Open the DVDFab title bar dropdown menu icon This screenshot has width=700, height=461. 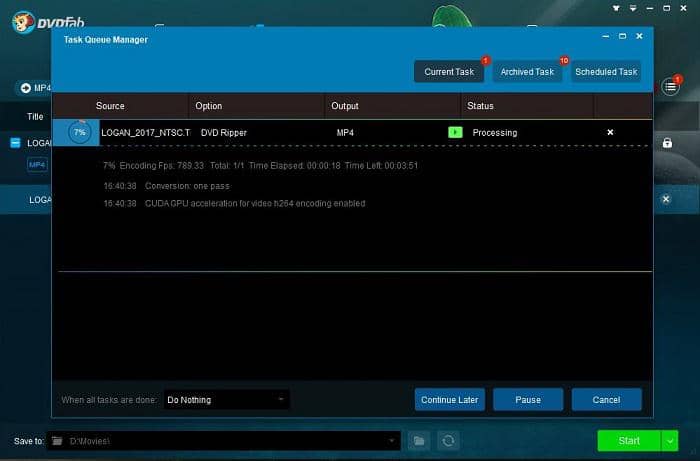coord(633,8)
